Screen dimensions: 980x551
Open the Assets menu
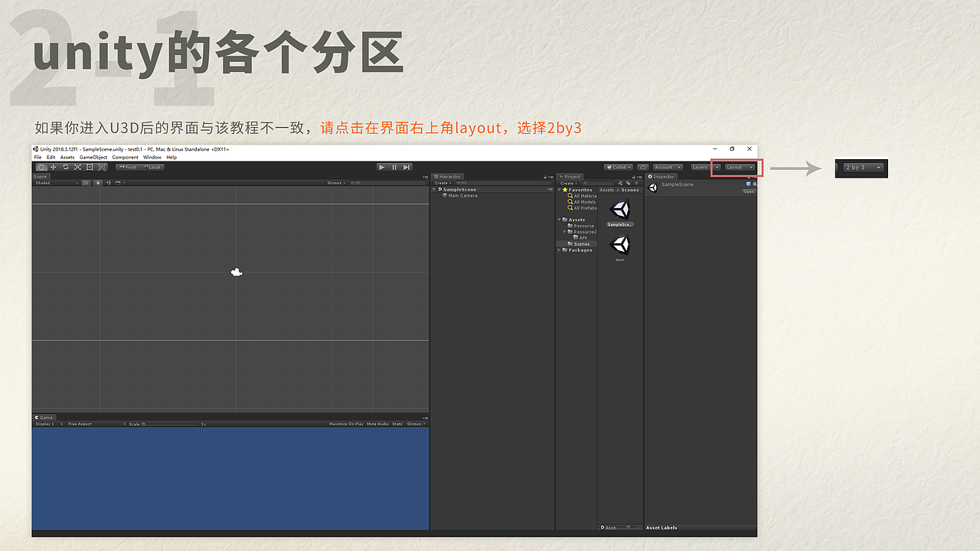[x=67, y=157]
